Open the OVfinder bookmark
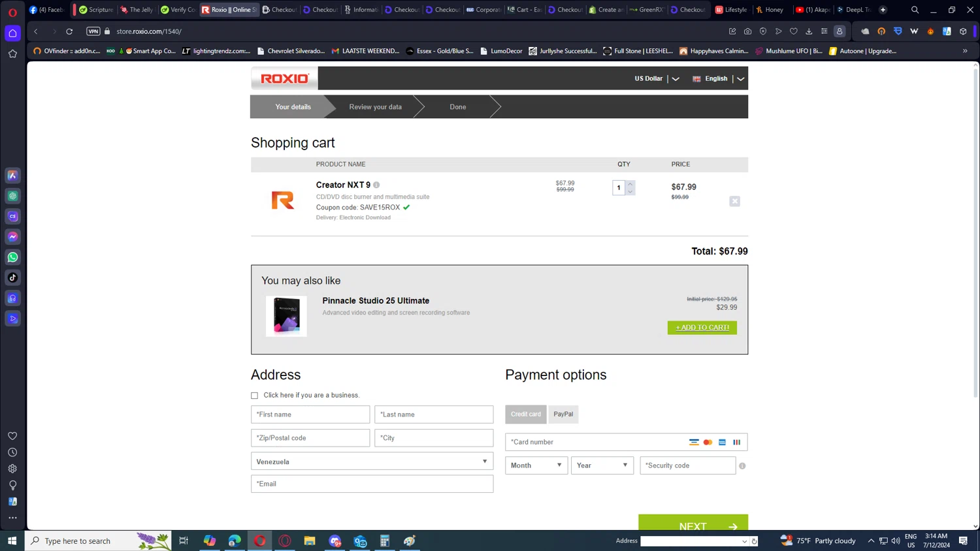 click(67, 51)
